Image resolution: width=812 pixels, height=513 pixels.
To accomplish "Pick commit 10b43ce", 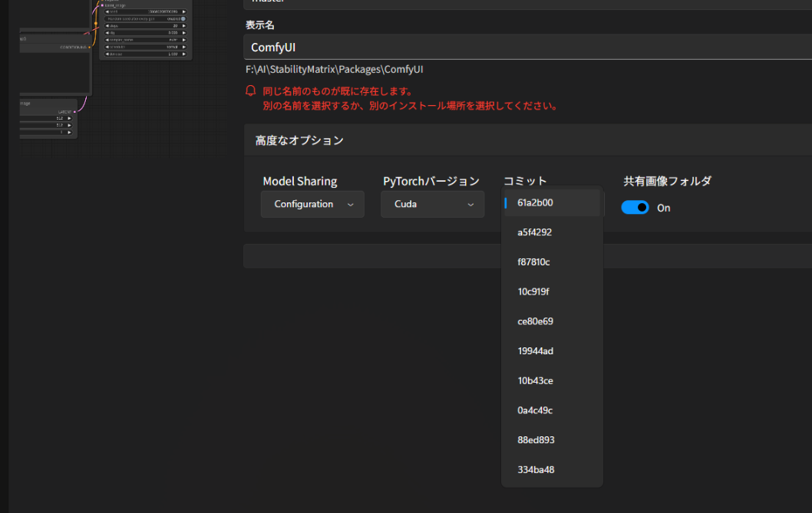I will click(552, 380).
